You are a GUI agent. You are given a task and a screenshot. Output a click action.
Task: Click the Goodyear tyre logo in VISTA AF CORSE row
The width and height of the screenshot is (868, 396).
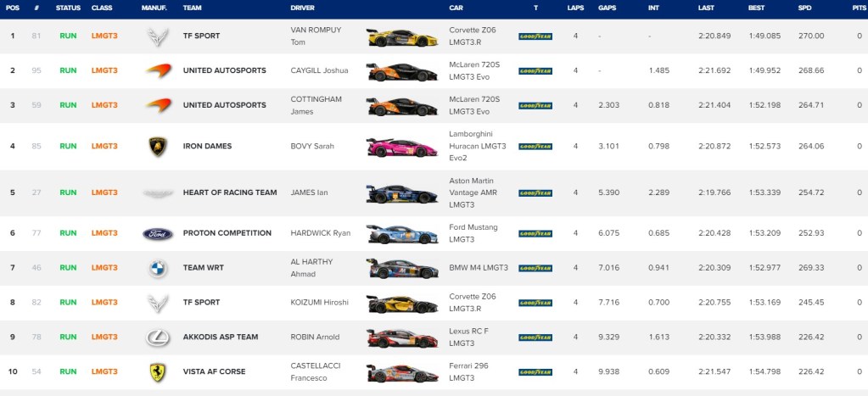tap(535, 372)
